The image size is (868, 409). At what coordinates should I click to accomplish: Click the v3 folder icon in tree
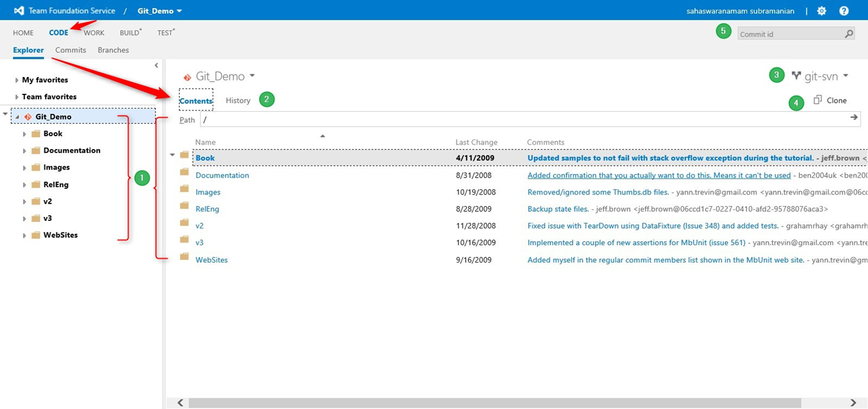[x=36, y=218]
